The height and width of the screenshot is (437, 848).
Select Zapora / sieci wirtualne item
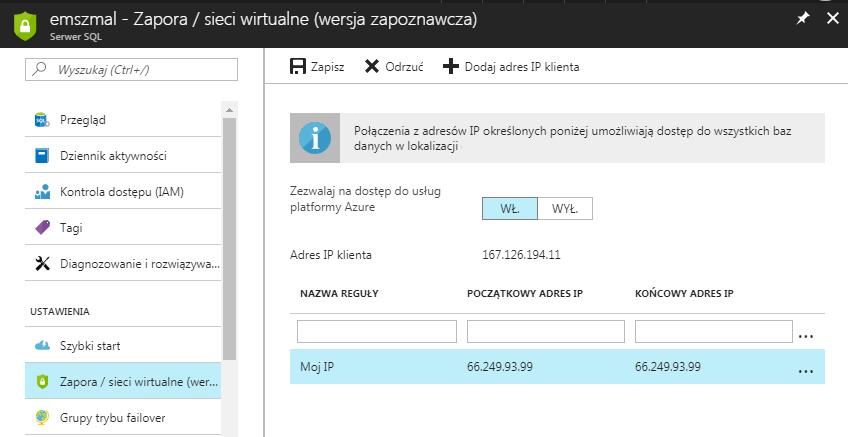coord(123,381)
